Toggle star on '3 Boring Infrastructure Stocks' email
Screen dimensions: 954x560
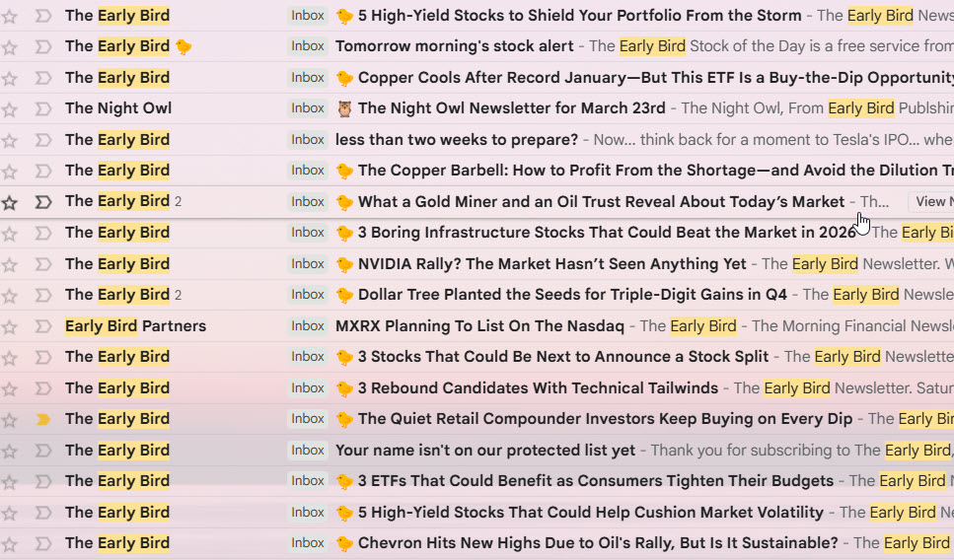pos(10,234)
